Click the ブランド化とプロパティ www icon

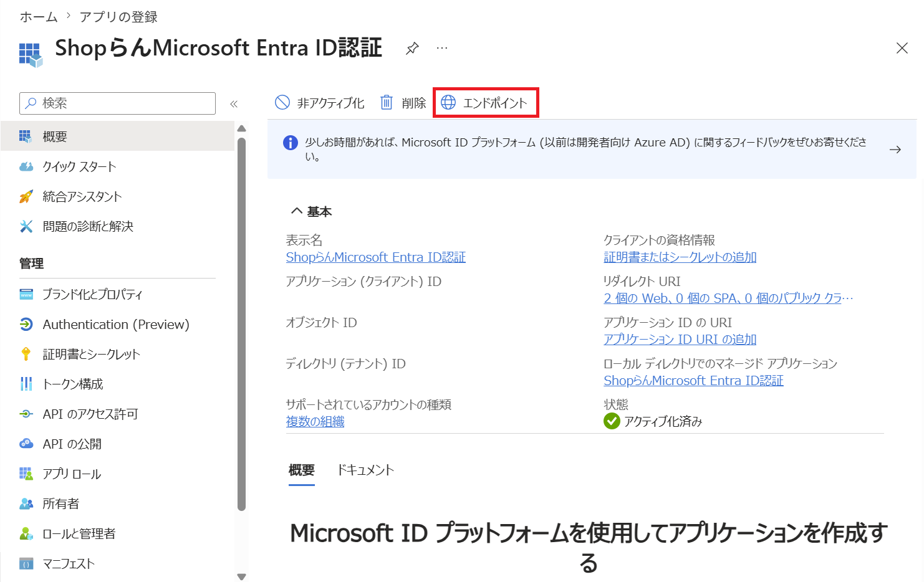26,294
